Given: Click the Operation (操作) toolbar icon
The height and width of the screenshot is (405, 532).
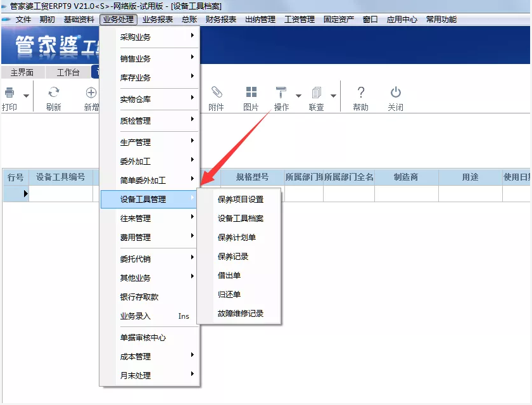Looking at the screenshot, I should (x=281, y=93).
